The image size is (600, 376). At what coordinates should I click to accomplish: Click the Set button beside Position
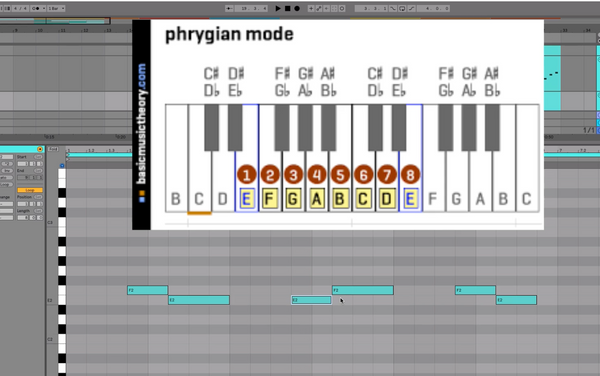pos(38,197)
